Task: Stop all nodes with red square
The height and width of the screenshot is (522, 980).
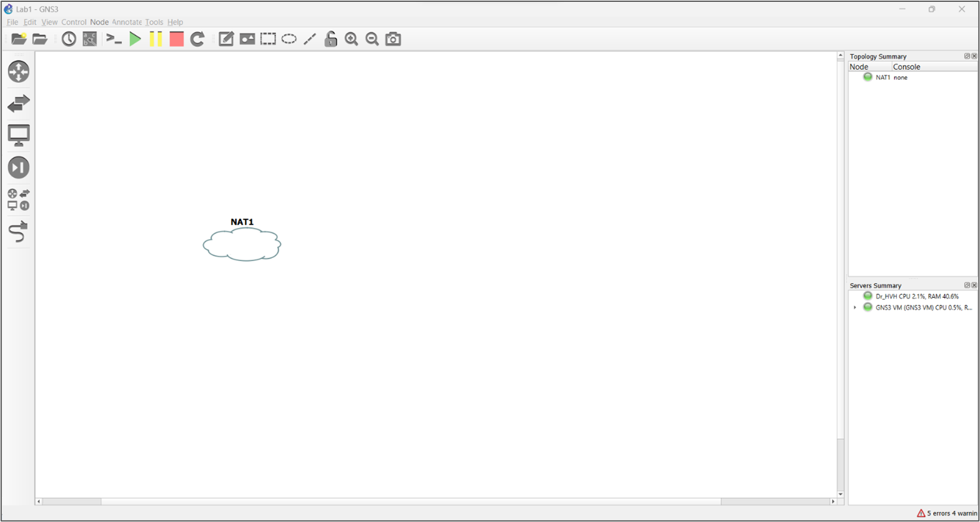Action: click(177, 39)
